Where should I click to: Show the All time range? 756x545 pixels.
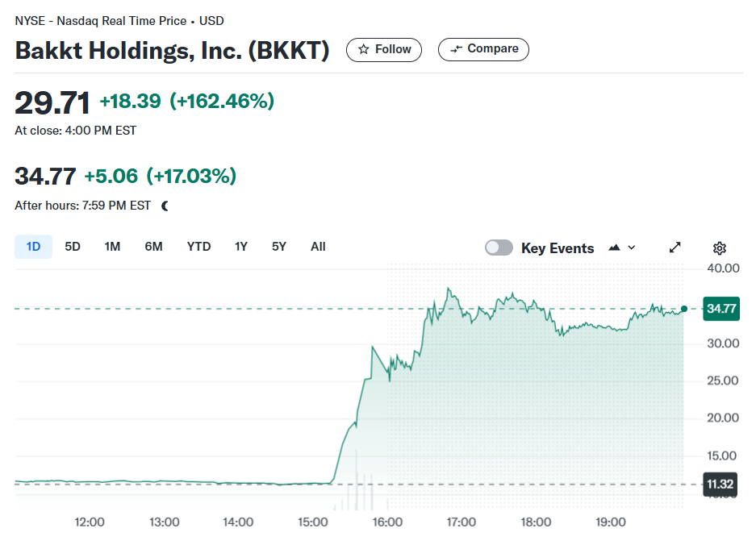tap(318, 247)
